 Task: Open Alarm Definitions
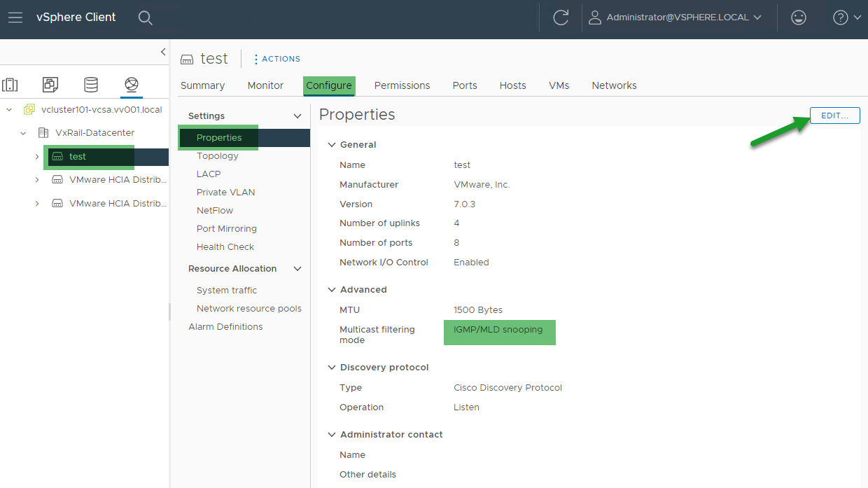point(225,327)
